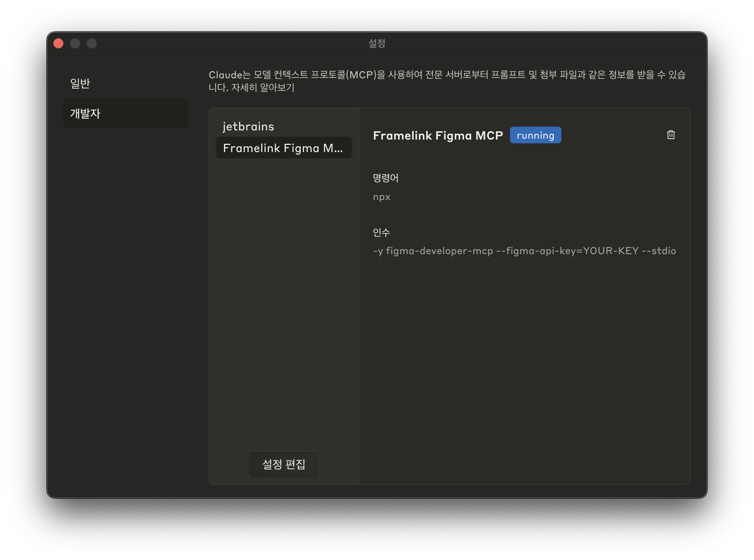754x560 pixels.
Task: Click the npx command value
Action: (382, 197)
